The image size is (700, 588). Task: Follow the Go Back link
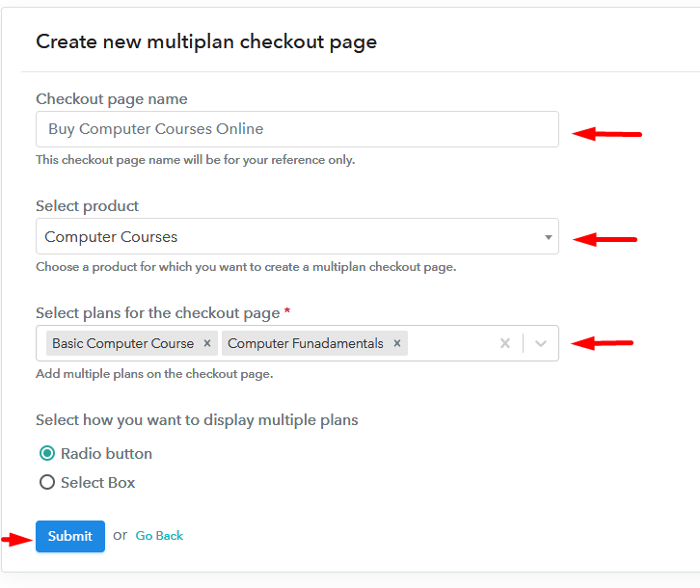159,536
